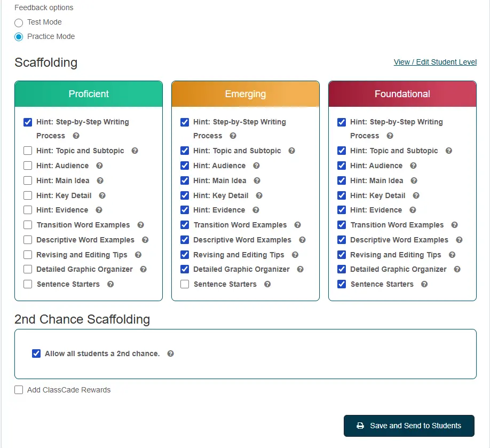Open help for Foundational Transition Word Examples
The height and width of the screenshot is (448, 490).
point(454,225)
